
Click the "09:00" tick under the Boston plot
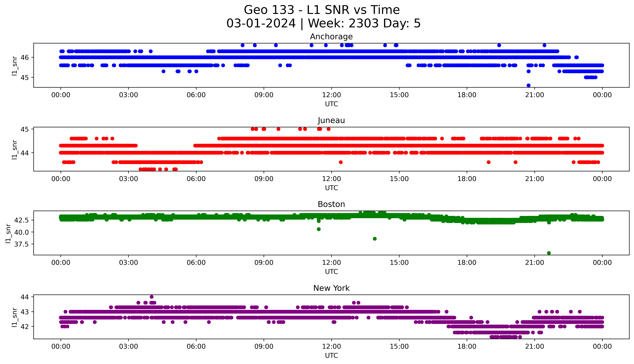point(264,263)
